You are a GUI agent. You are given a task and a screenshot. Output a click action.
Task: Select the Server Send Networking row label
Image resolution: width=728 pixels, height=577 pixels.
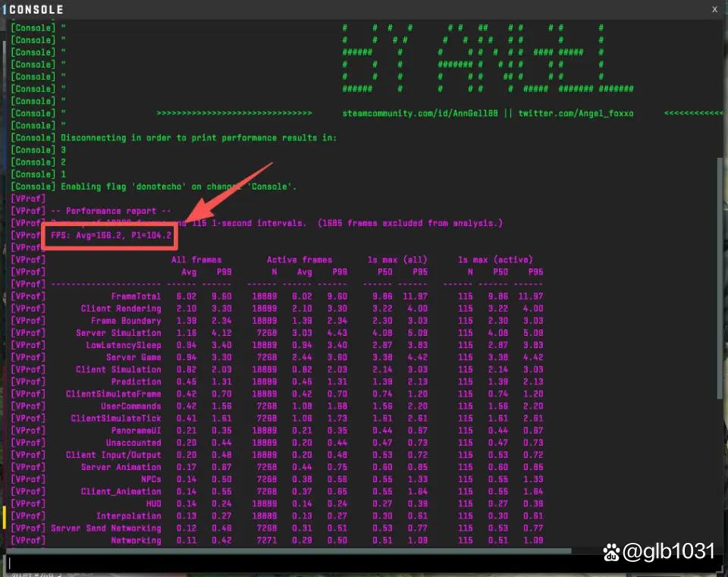pyautogui.click(x=106, y=528)
